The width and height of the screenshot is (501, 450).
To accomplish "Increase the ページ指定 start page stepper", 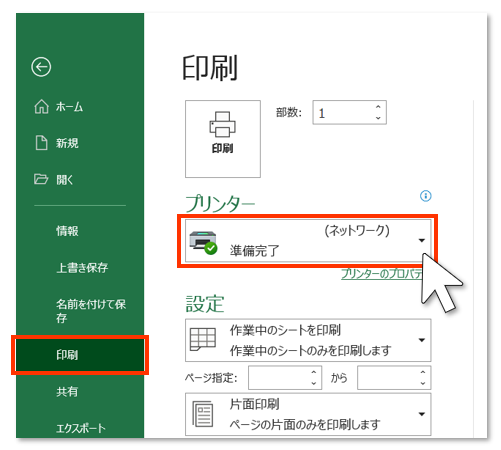I will point(313,372).
